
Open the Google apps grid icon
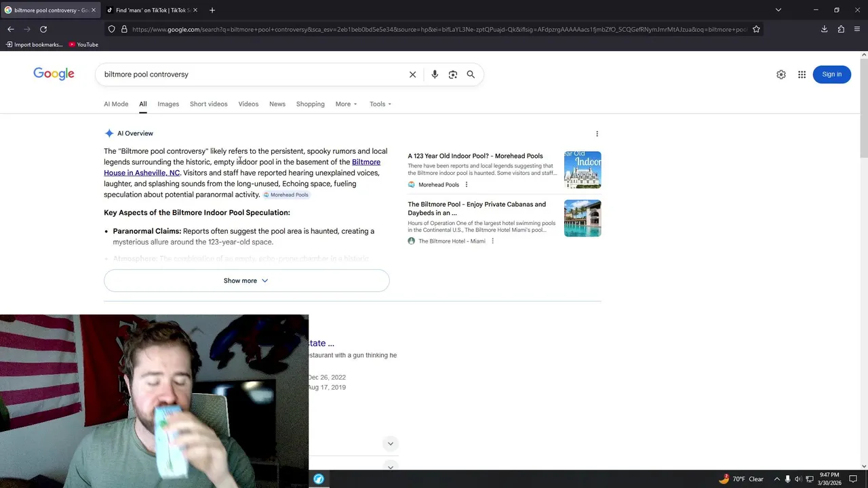tap(802, 75)
